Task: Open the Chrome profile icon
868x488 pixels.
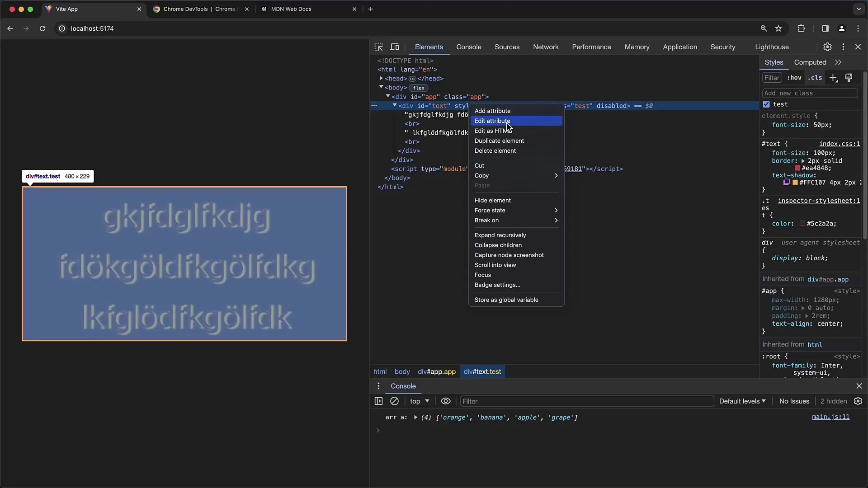Action: click(841, 28)
